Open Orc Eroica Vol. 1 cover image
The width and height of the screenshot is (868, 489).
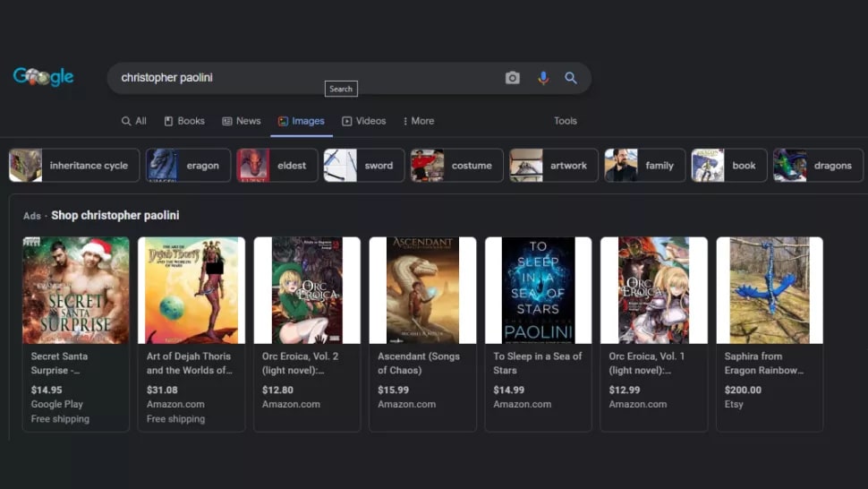[654, 290]
